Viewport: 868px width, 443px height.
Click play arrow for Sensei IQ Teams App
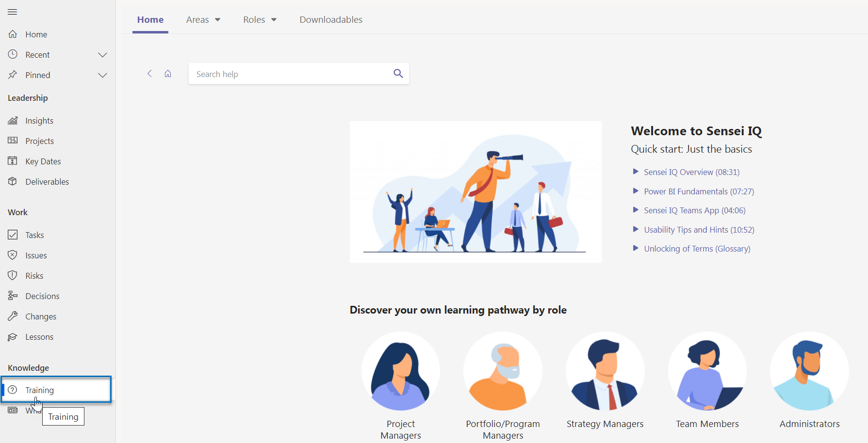click(x=636, y=210)
